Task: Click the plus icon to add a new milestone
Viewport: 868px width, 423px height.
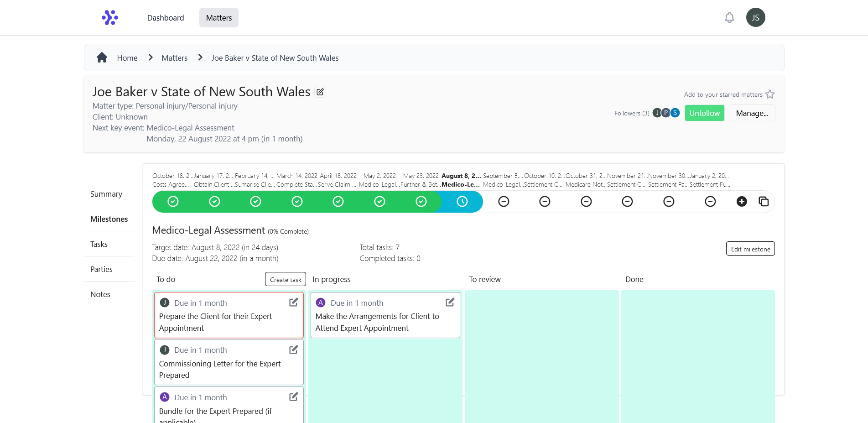Action: tap(741, 201)
